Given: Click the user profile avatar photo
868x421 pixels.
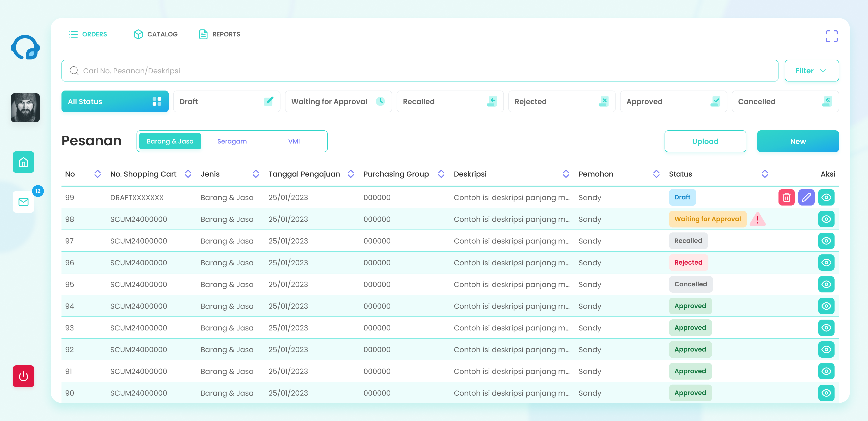Looking at the screenshot, I should (25, 108).
